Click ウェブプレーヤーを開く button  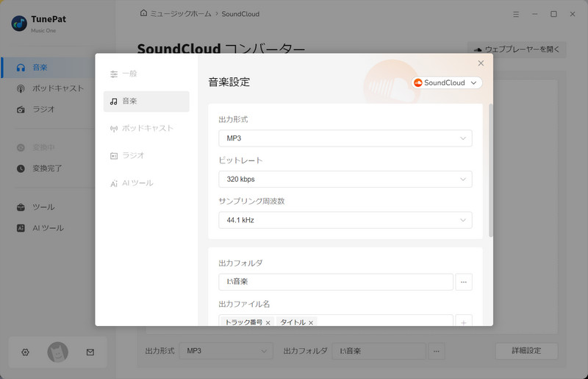(517, 49)
